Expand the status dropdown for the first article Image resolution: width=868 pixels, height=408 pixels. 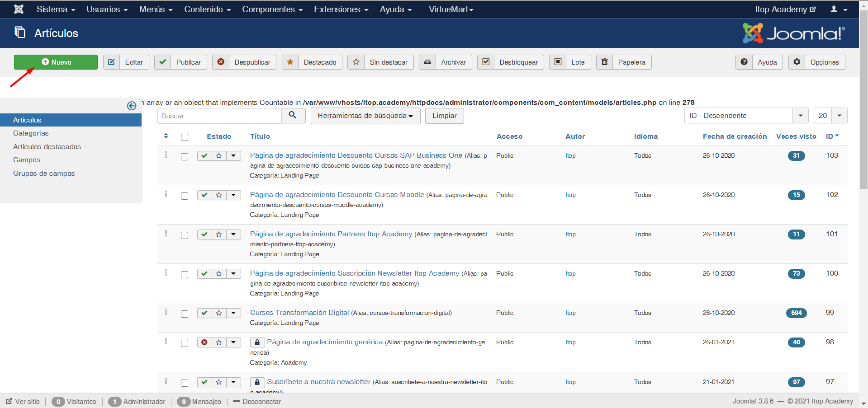pos(233,155)
